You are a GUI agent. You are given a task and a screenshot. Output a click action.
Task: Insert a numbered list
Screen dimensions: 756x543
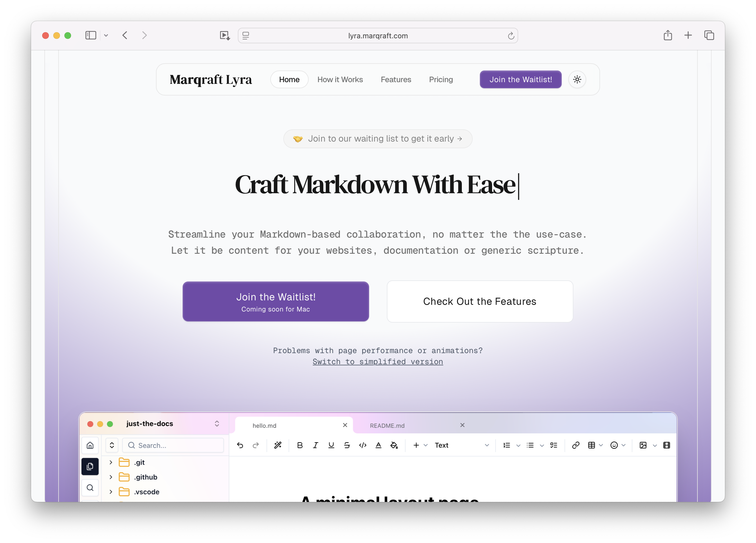point(507,445)
